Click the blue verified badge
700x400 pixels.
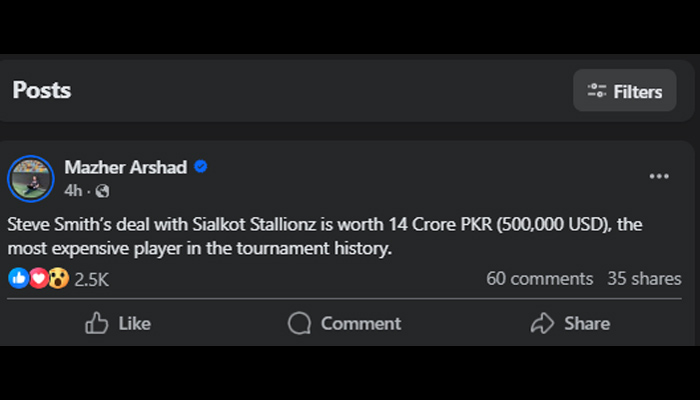click(x=201, y=167)
